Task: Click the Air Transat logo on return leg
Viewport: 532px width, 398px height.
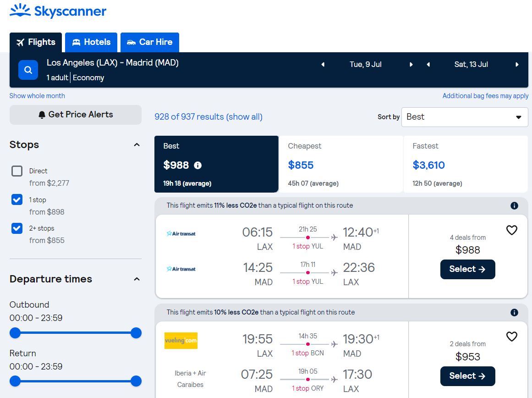Action: tap(181, 269)
